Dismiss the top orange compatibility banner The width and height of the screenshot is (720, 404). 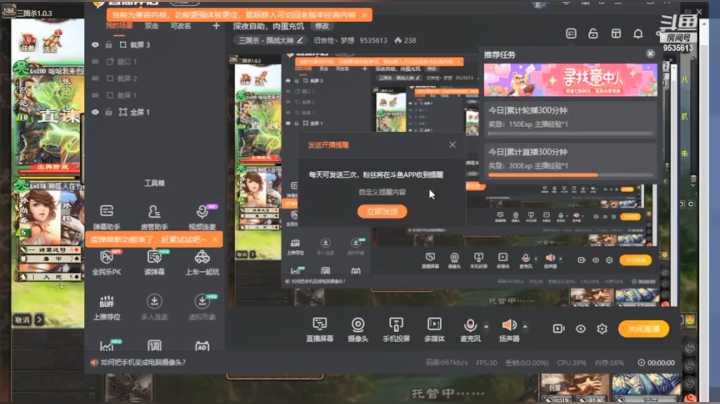click(x=364, y=15)
